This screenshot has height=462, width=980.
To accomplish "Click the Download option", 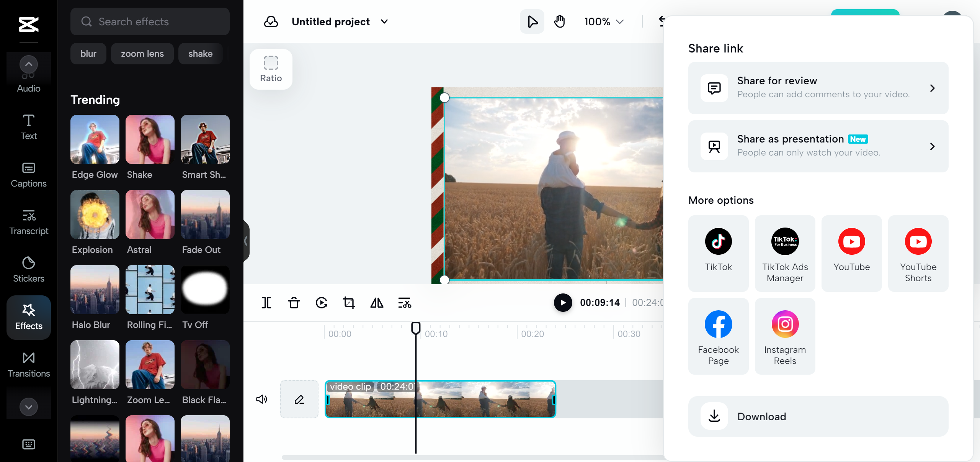I will (x=818, y=416).
